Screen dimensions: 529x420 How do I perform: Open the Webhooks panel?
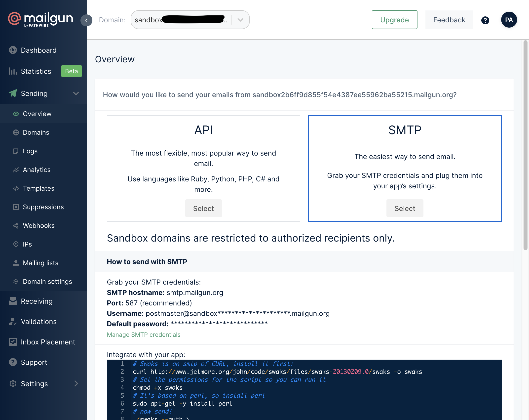click(x=39, y=225)
